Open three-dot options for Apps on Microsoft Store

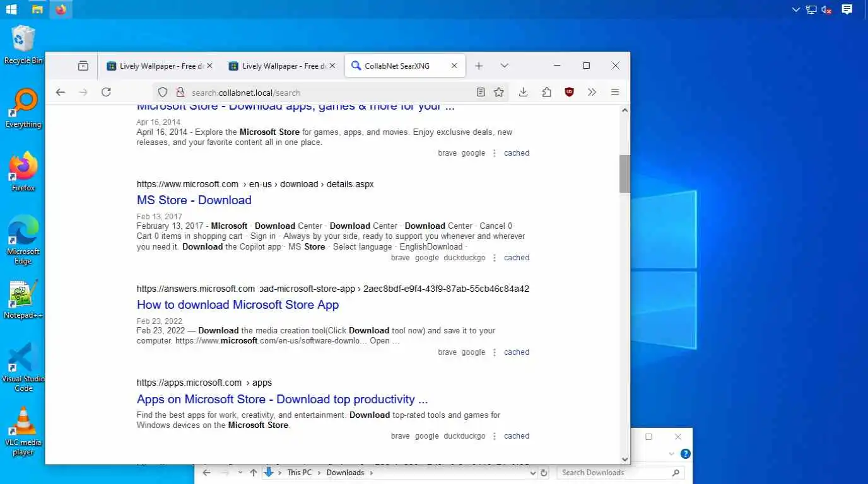click(495, 436)
